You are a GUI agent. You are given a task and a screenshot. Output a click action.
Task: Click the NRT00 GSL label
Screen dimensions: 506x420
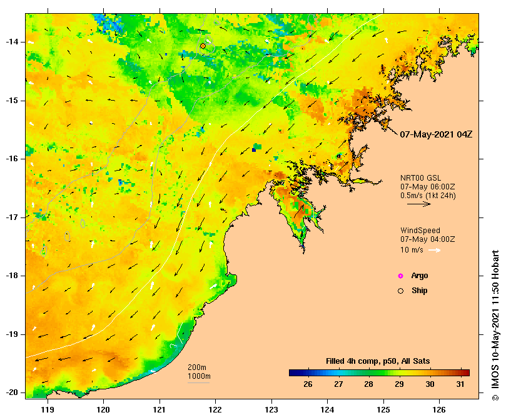tap(420, 177)
